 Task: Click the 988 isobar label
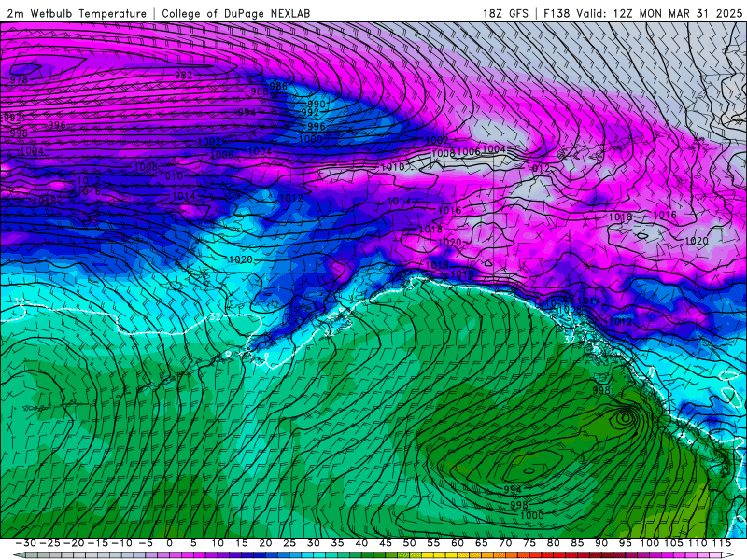(x=260, y=91)
